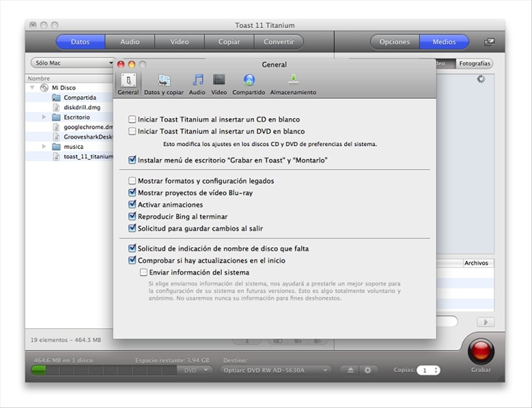This screenshot has height=408, width=532.
Task: Switch to the Datos tab
Action: point(80,41)
